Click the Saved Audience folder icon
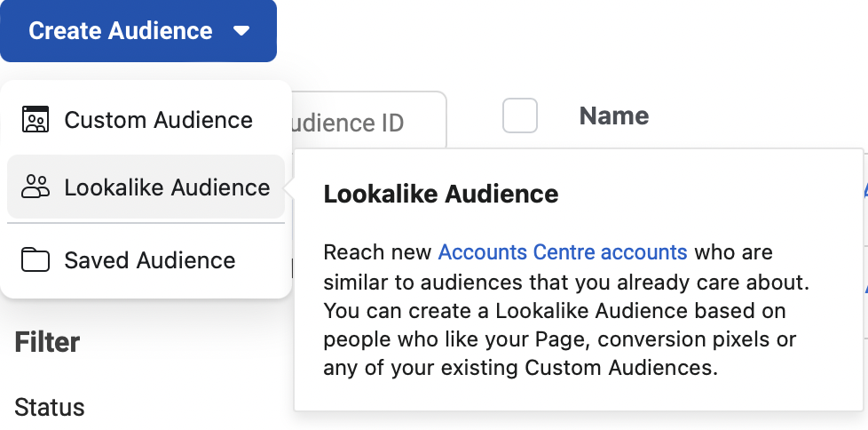The image size is (868, 430). tap(36, 260)
